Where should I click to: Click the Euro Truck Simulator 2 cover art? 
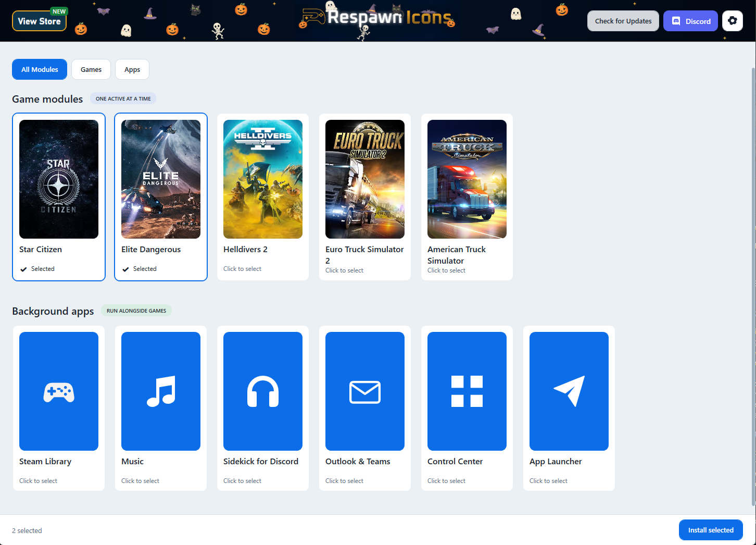pyautogui.click(x=365, y=179)
